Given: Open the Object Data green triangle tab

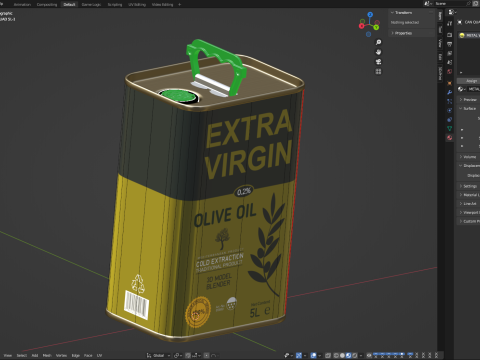Looking at the screenshot, I should 450,129.
